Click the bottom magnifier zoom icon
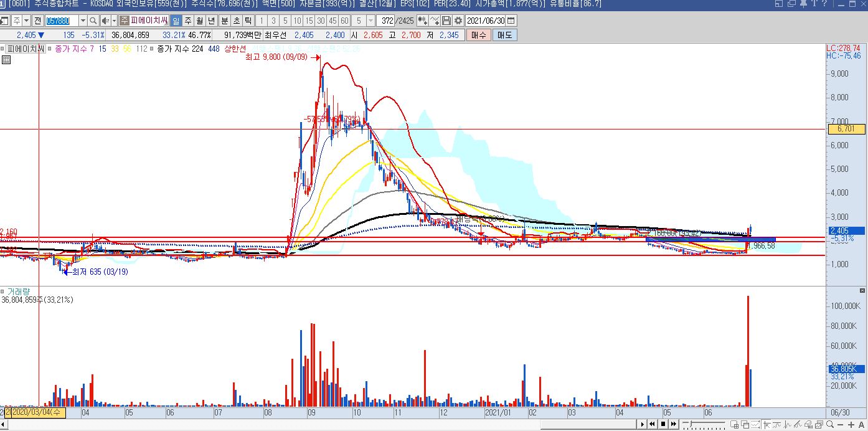 click(829, 424)
